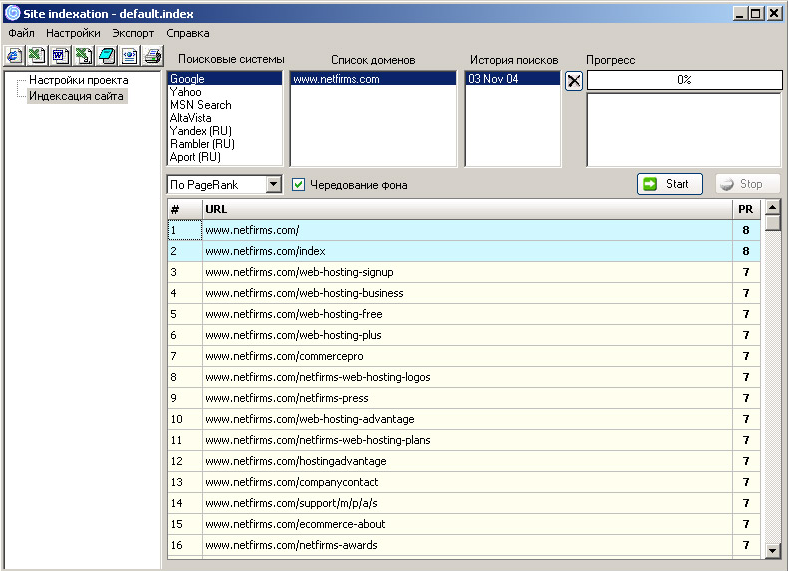Viewport: 788px width, 571px height.
Task: Select the 03 Nov 04 history entry
Action: pyautogui.click(x=493, y=79)
